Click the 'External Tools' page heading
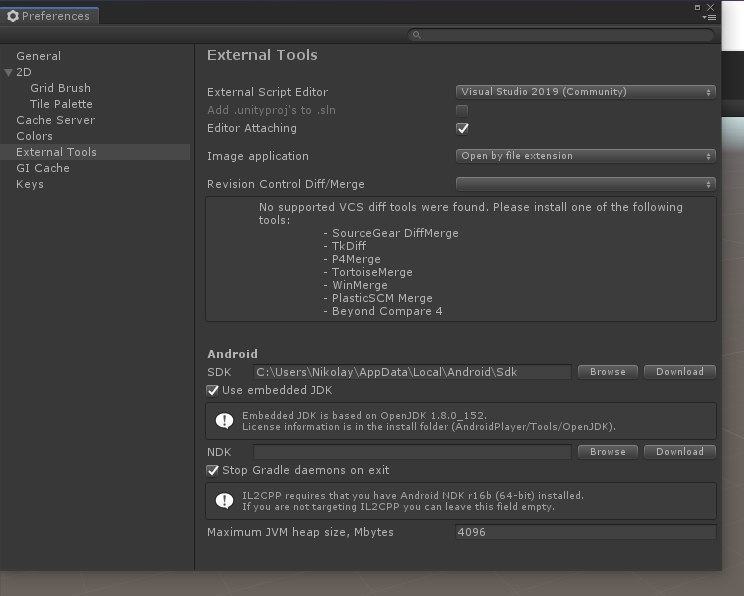 pos(262,55)
